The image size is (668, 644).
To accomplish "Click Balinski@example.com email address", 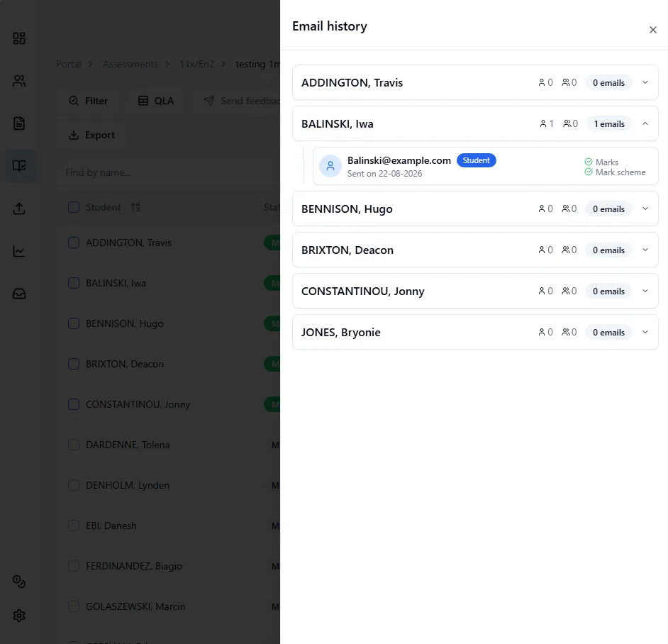I will point(399,160).
